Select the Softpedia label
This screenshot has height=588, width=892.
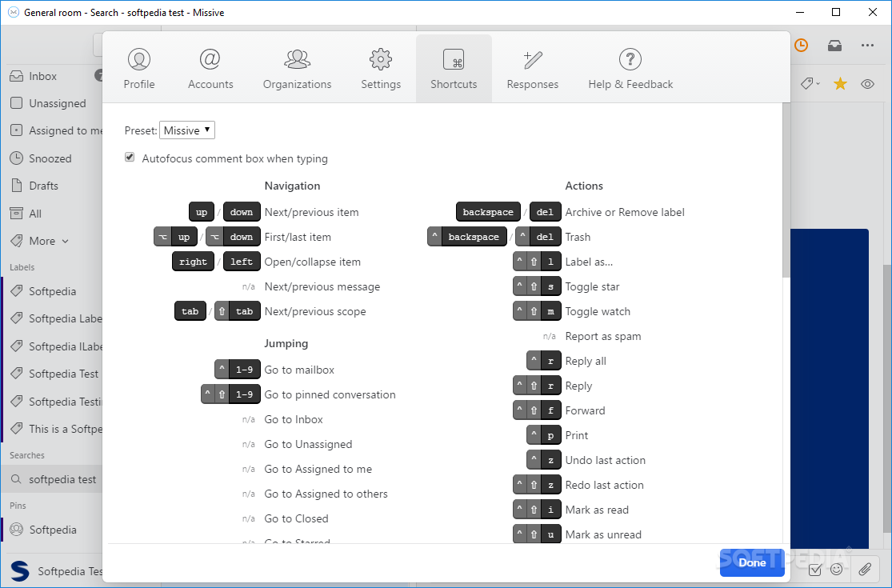(52, 291)
